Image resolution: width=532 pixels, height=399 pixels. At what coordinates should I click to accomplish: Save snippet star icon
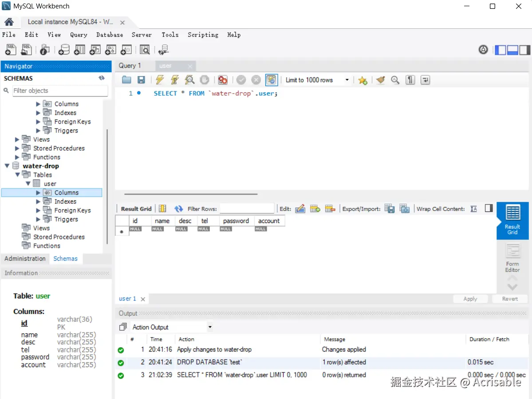[x=363, y=80]
